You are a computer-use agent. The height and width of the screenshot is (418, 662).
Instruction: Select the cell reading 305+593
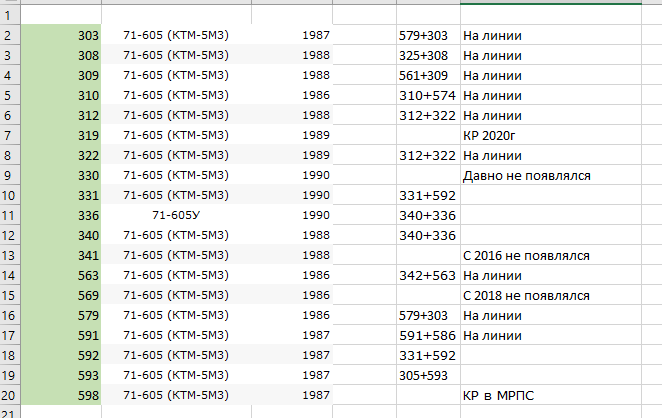(x=427, y=375)
